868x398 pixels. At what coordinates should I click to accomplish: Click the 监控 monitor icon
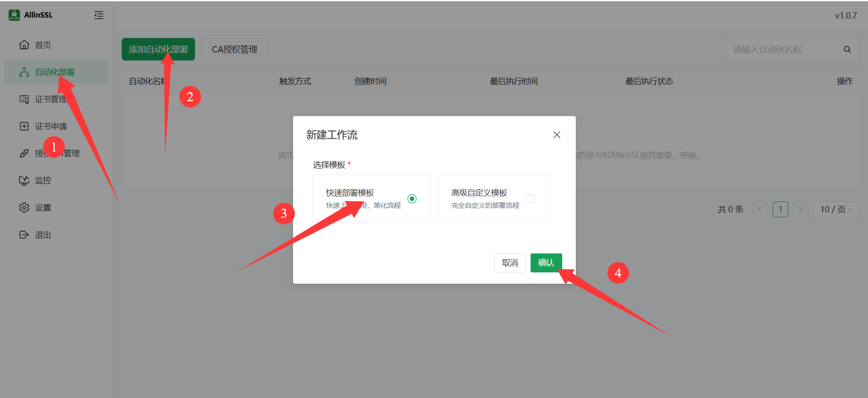click(24, 180)
